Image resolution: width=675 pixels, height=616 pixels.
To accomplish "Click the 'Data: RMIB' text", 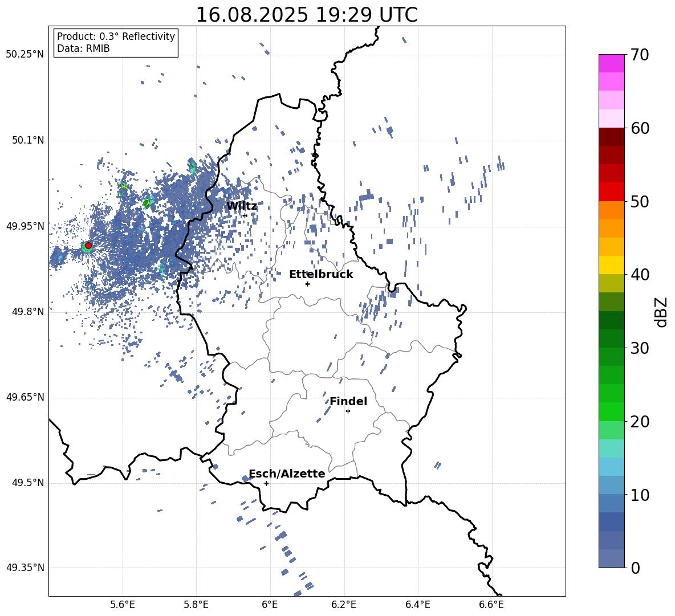I will pyautogui.click(x=83, y=48).
